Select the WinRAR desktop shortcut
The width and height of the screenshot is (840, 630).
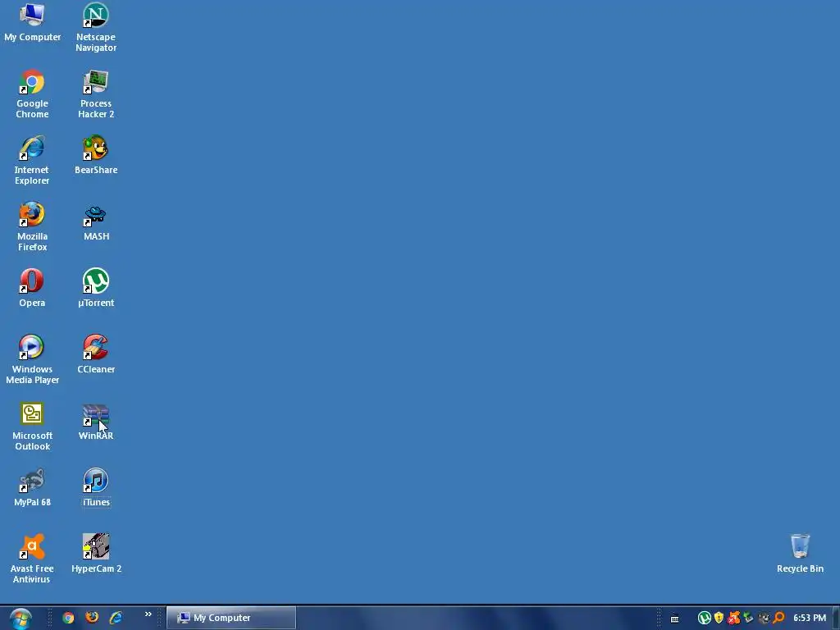point(96,421)
